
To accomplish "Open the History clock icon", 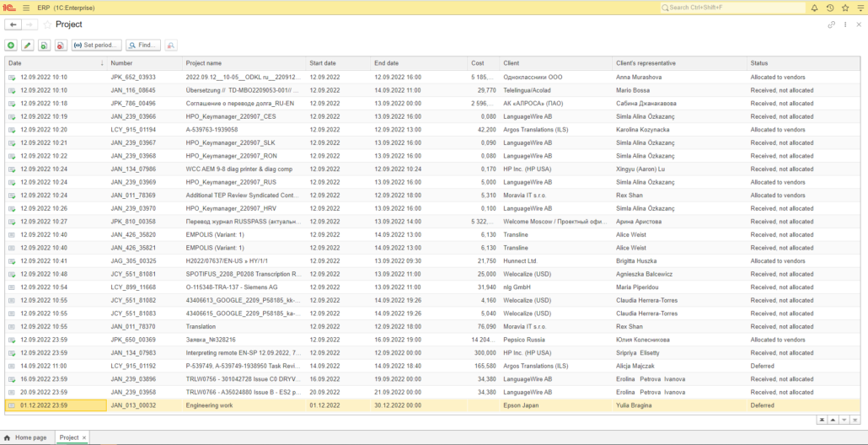I will coord(830,8).
